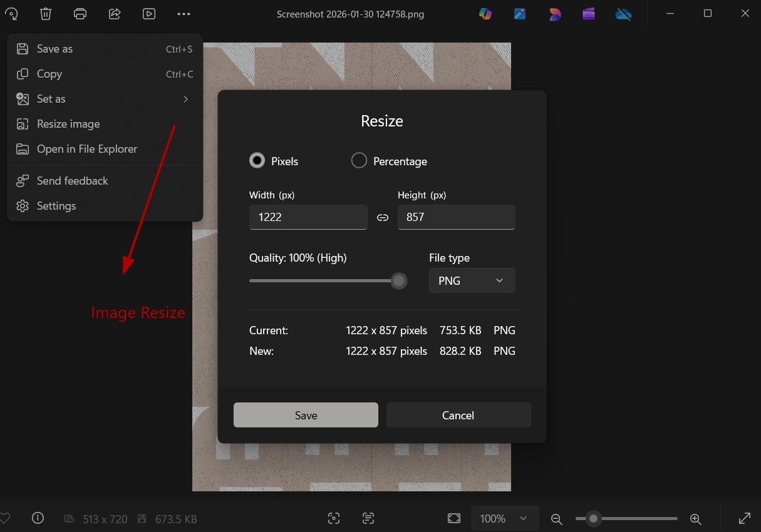This screenshot has width=761, height=532.
Task: Click the Share icon in toolbar
Action: [x=115, y=14]
